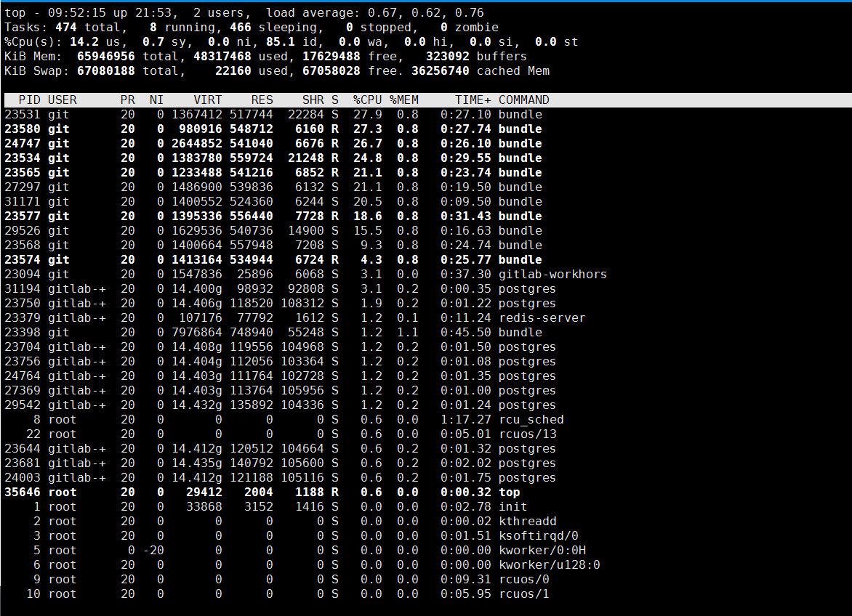Select the VIRT column header
The image size is (852, 616).
[208, 100]
